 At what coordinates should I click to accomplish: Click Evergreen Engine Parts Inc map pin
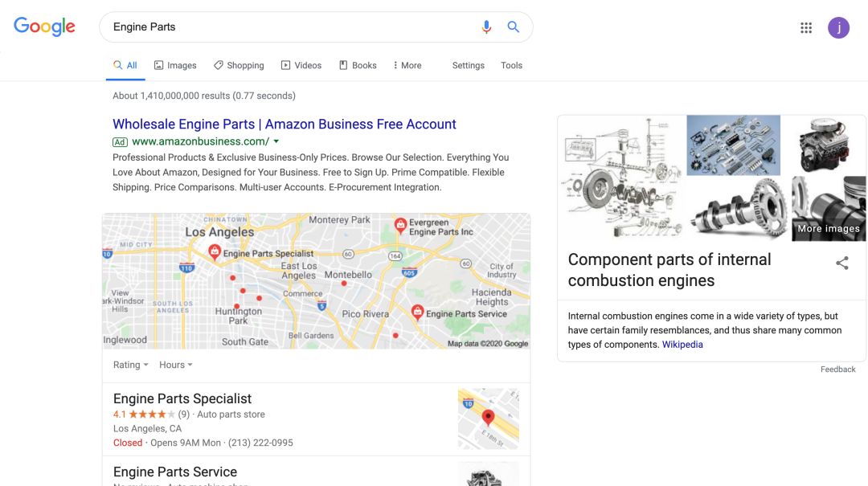click(399, 225)
